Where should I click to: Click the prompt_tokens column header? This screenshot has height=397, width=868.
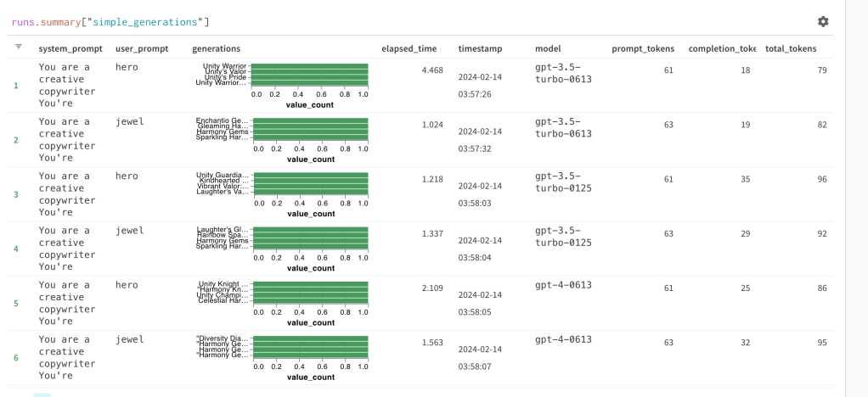pyautogui.click(x=643, y=48)
